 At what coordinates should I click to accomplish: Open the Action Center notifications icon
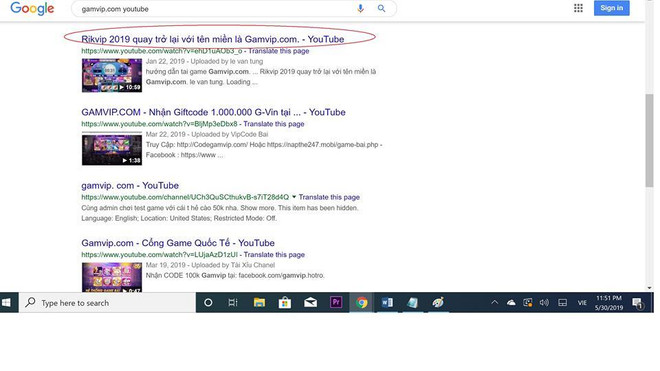coord(637,303)
